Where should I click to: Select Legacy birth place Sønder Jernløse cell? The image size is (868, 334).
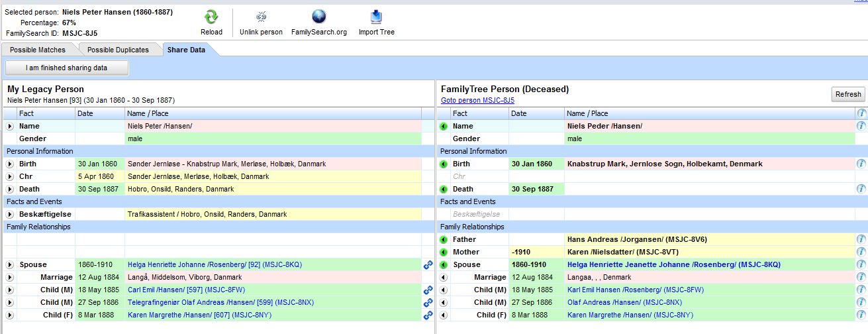tap(273, 164)
